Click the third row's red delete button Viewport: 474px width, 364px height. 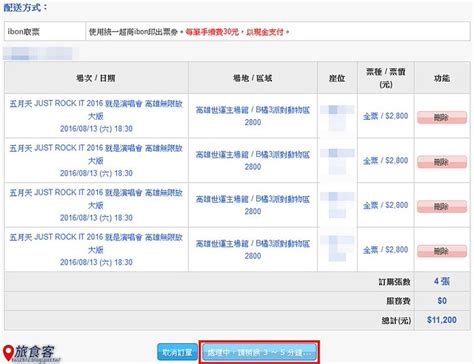(442, 207)
